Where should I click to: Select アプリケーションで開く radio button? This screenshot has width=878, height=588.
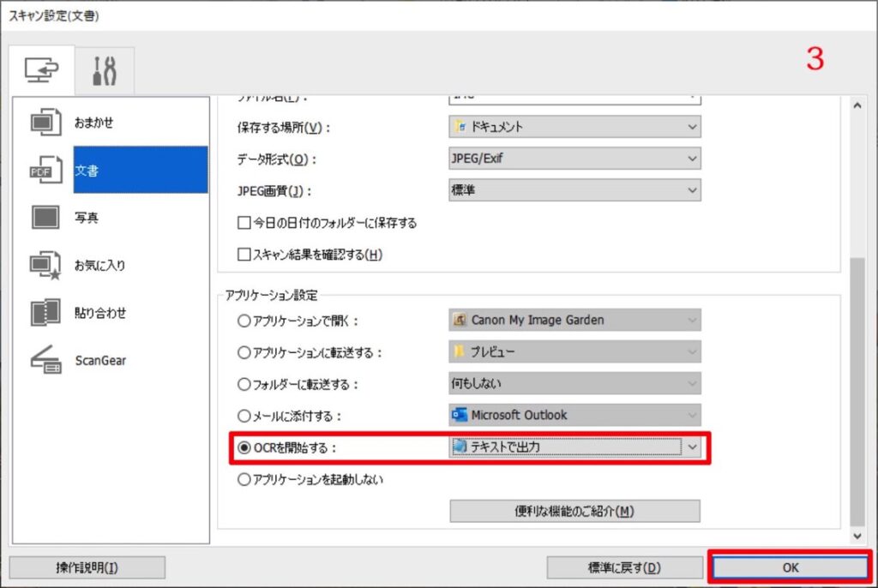pyautogui.click(x=244, y=321)
